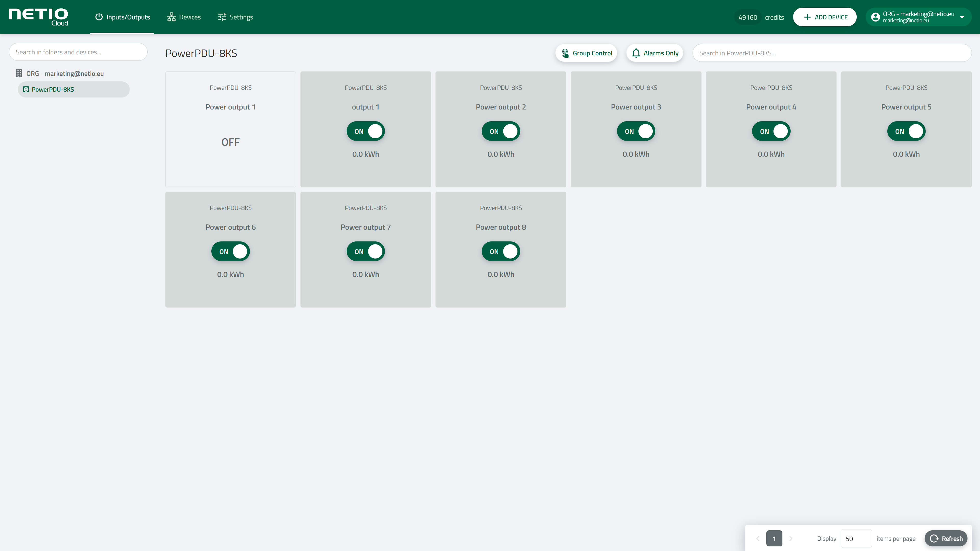Click 0.0 kWh under Power output 3
This screenshot has height=551, width=980.
636,154
